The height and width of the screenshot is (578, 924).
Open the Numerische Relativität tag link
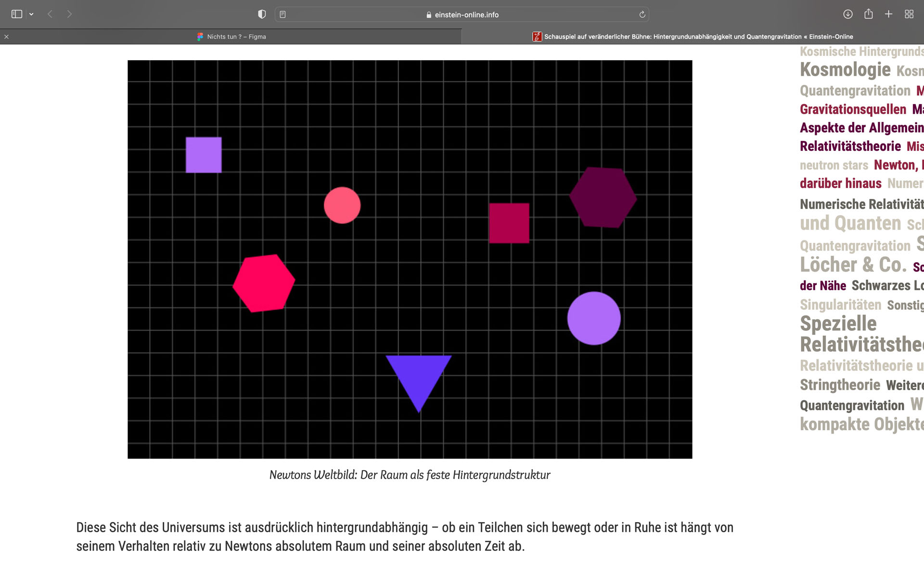(x=862, y=204)
